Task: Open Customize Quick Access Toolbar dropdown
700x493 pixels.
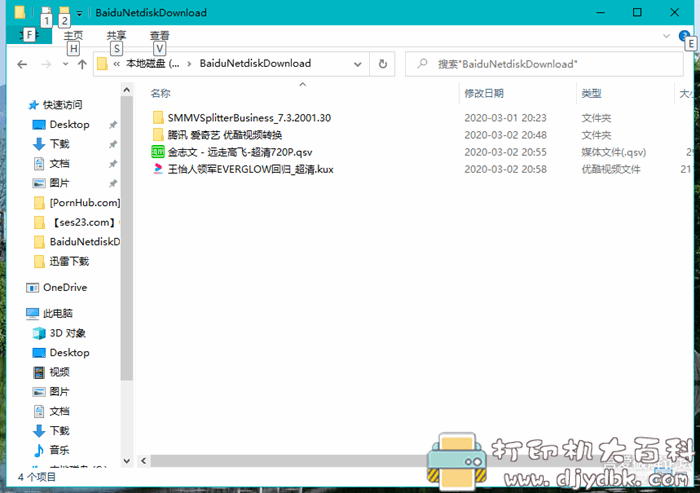Action: [79, 13]
